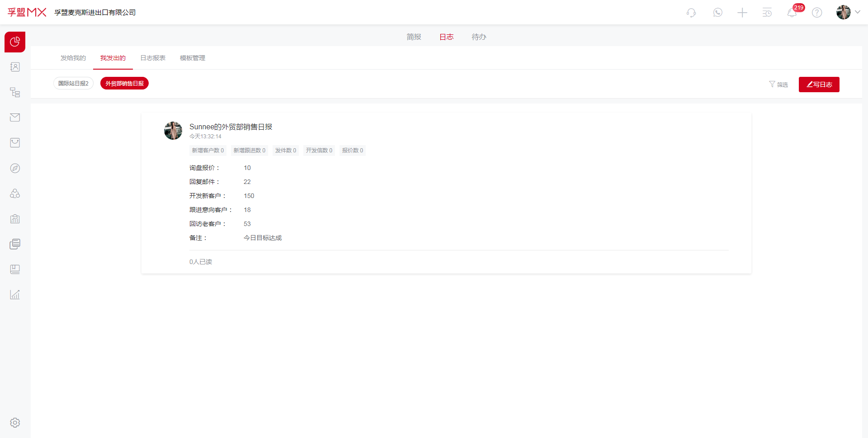868x438 pixels.
Task: Switch to the 待办 tab
Action: (x=479, y=37)
